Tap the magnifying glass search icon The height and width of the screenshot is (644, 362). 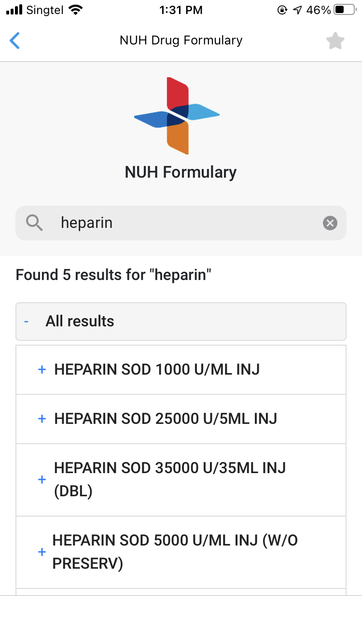click(34, 223)
